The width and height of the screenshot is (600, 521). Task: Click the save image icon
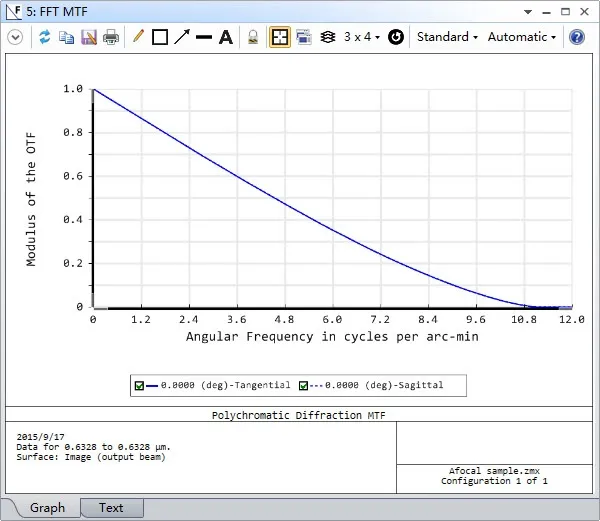(x=88, y=37)
